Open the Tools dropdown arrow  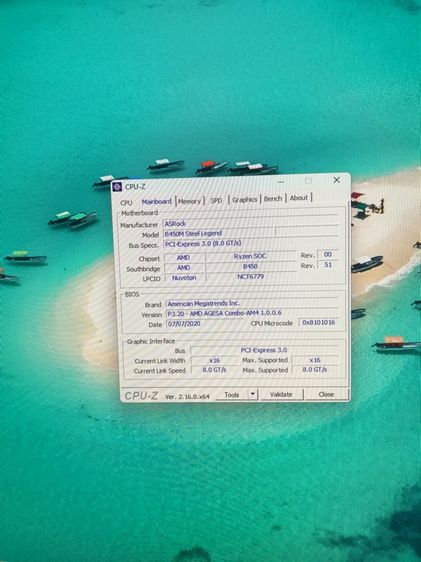coord(253,394)
